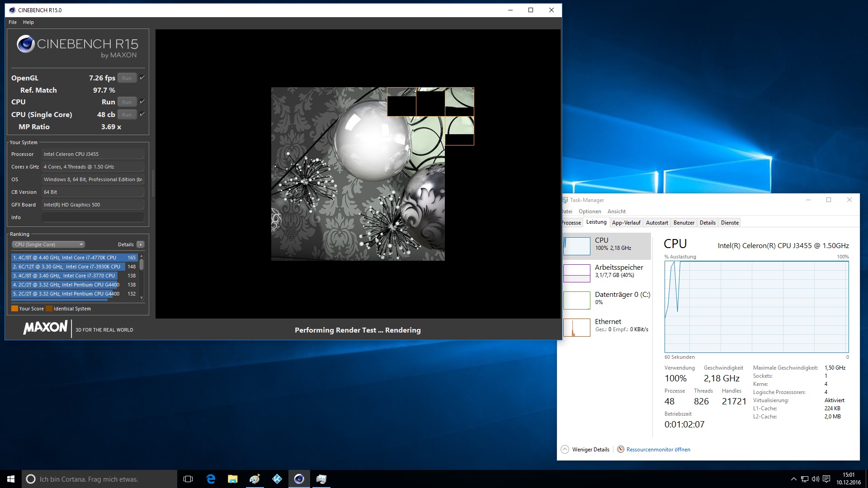Select ranking entry Intel Core i7-3770 CPU
Image resolution: width=868 pixels, height=488 pixels.
(75, 276)
